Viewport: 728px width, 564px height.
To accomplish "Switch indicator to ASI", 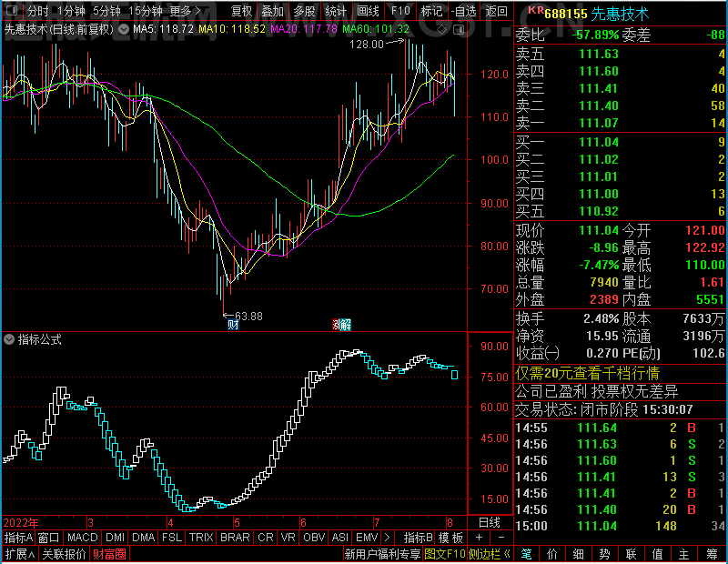I will (x=339, y=538).
